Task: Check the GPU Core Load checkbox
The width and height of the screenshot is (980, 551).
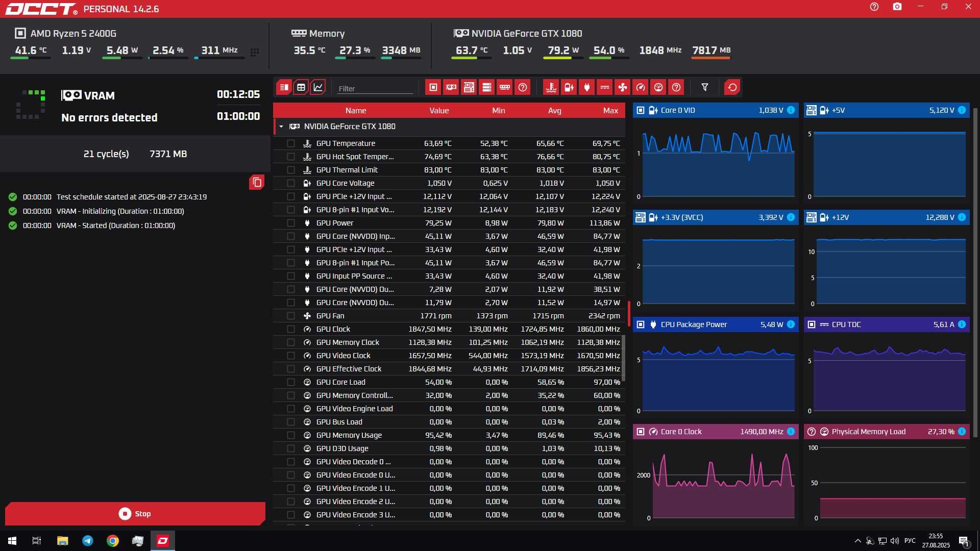Action: 291,382
